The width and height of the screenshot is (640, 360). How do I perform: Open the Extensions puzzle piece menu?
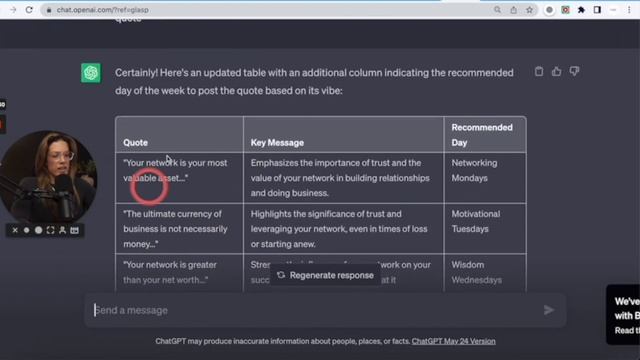pyautogui.click(x=581, y=10)
